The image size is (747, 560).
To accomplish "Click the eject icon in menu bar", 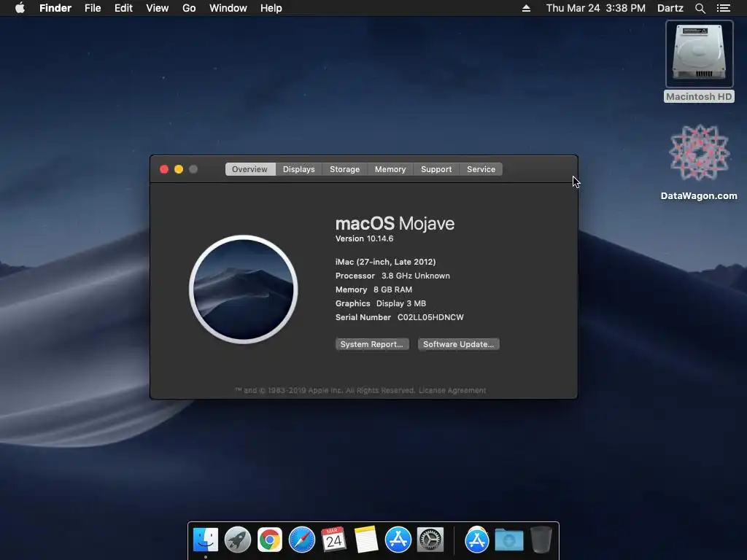I will 526,8.
